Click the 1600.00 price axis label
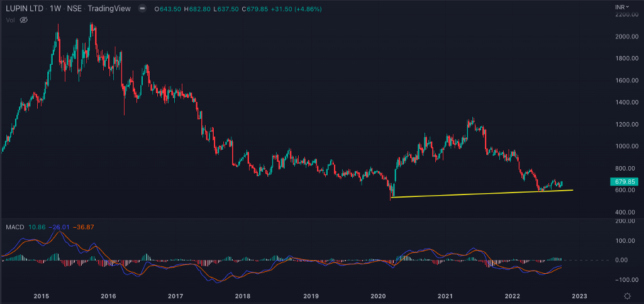The image size is (644, 304). click(x=626, y=81)
